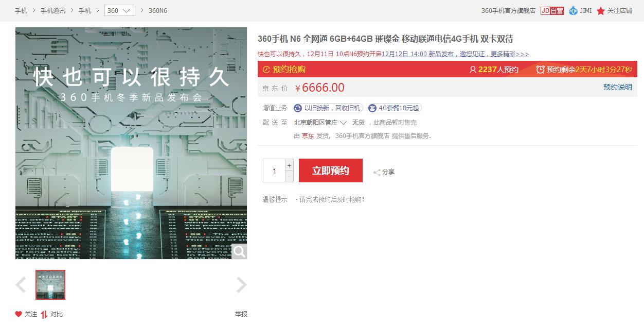
Task: Click the 举报 report link
Action: (241, 314)
